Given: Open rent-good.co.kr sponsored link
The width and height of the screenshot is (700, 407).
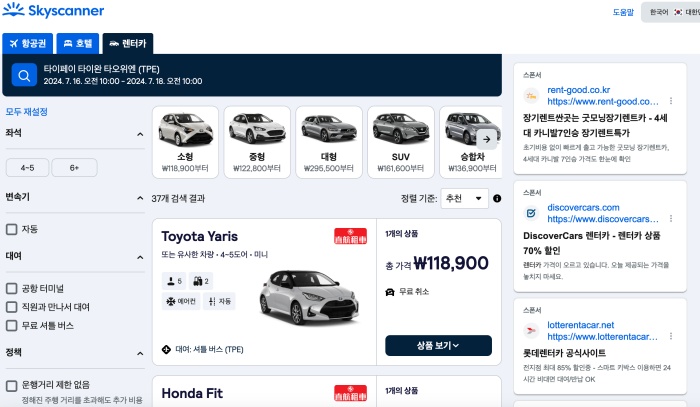Looking at the screenshot, I should tap(603, 96).
